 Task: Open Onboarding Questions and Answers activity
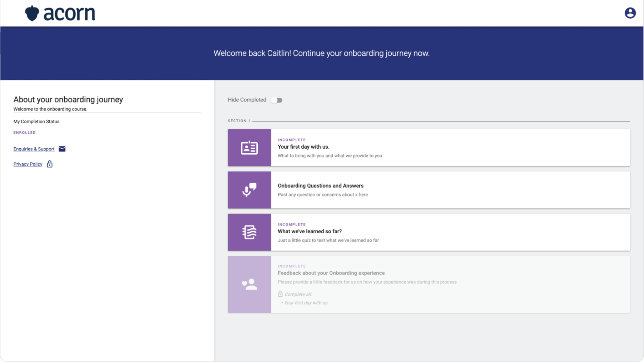click(x=320, y=186)
